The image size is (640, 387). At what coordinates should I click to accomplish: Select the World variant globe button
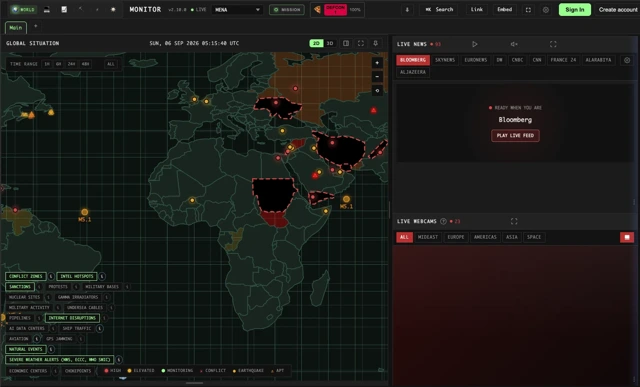[23, 9]
